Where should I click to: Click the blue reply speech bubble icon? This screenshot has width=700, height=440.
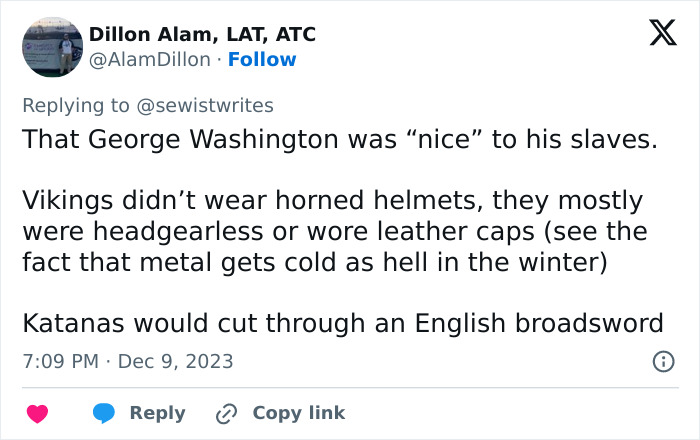click(x=105, y=413)
